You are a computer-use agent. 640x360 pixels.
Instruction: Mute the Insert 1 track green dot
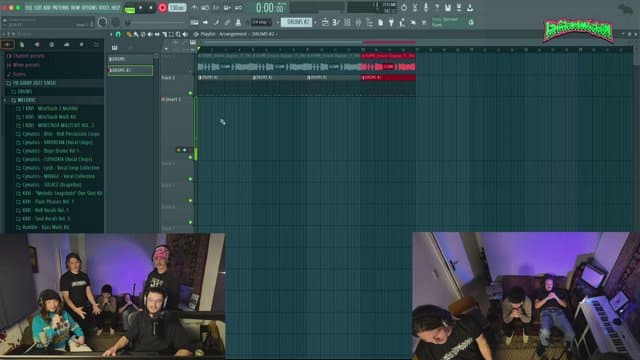coord(190,157)
